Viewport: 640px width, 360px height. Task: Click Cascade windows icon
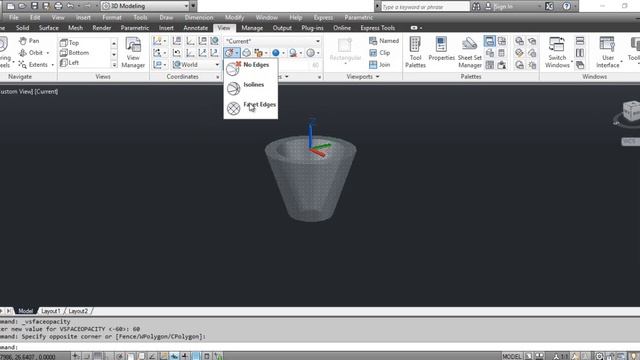[580, 64]
